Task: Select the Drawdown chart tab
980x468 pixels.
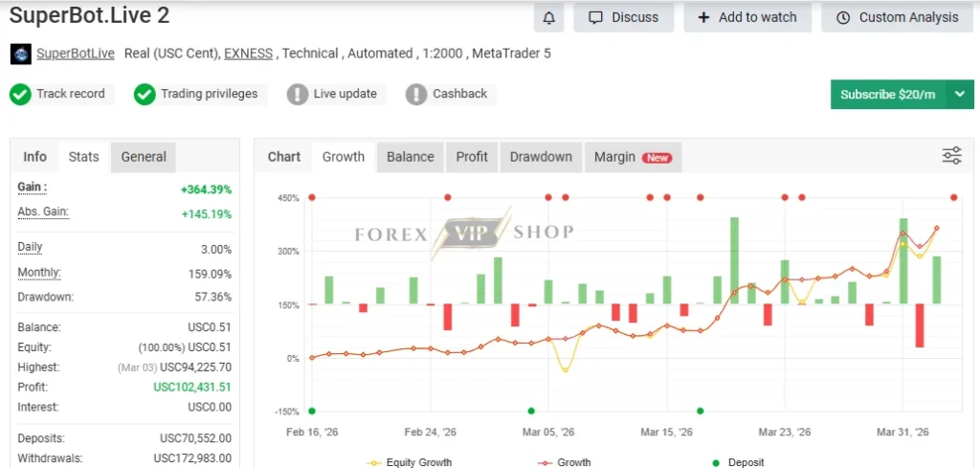Action: (x=542, y=157)
